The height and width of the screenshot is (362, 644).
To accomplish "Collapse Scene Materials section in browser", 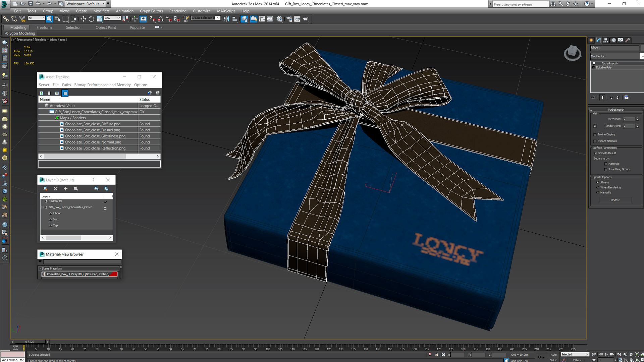I will 40,268.
